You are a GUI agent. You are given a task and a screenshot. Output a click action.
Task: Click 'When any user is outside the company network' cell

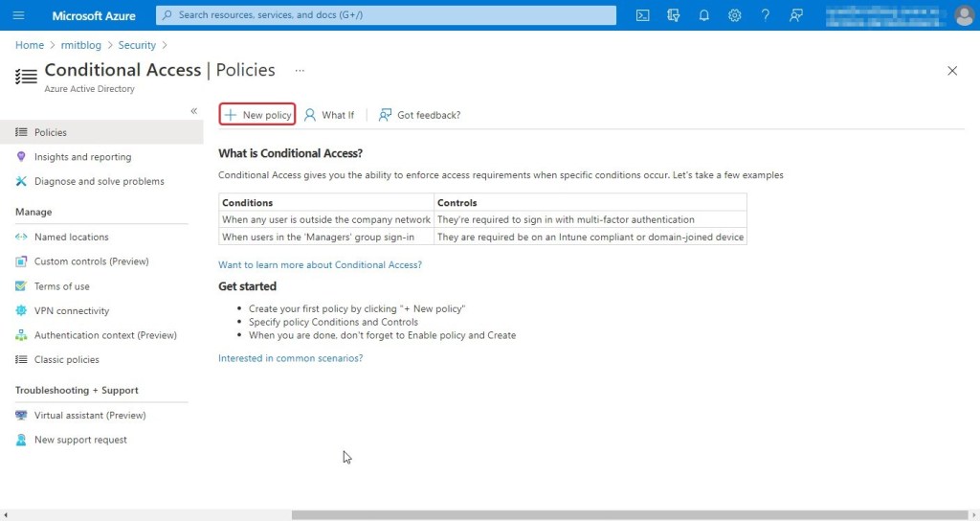(326, 219)
